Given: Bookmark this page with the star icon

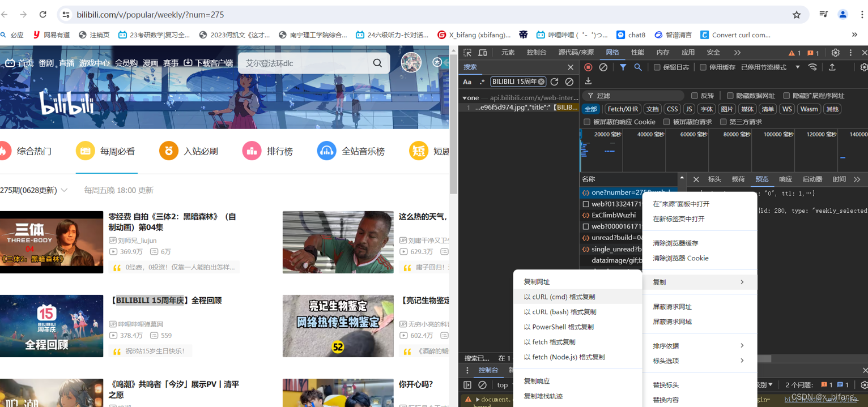Looking at the screenshot, I should pyautogui.click(x=797, y=15).
